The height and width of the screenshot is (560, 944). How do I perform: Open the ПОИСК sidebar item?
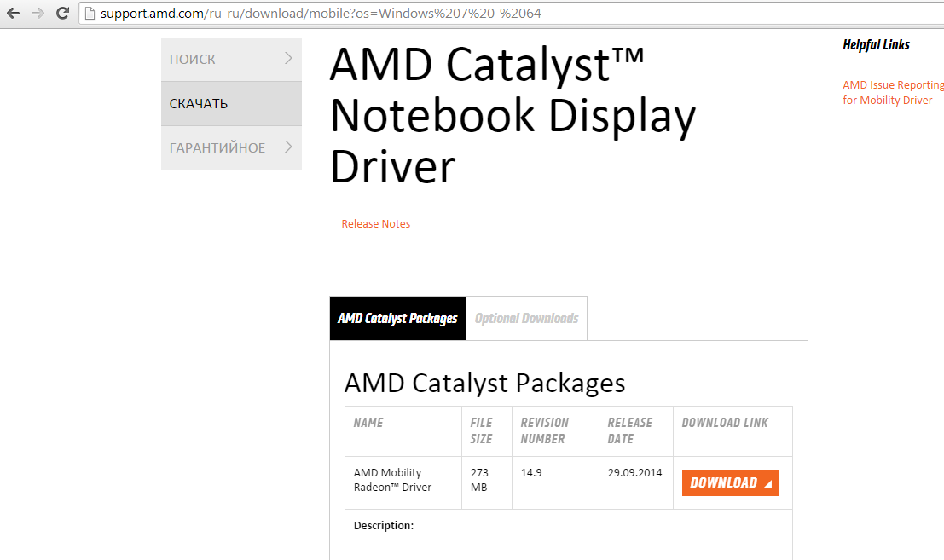pyautogui.click(x=193, y=60)
